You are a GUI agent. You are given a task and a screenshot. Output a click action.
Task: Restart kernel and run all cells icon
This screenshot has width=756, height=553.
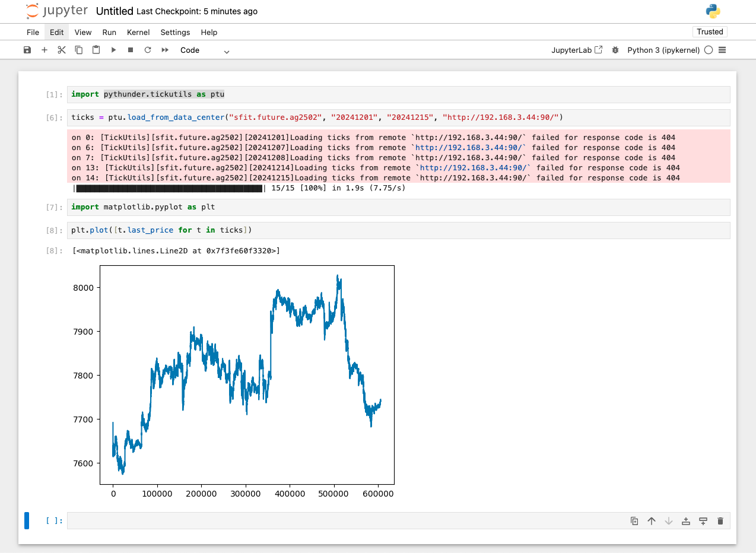click(x=165, y=50)
